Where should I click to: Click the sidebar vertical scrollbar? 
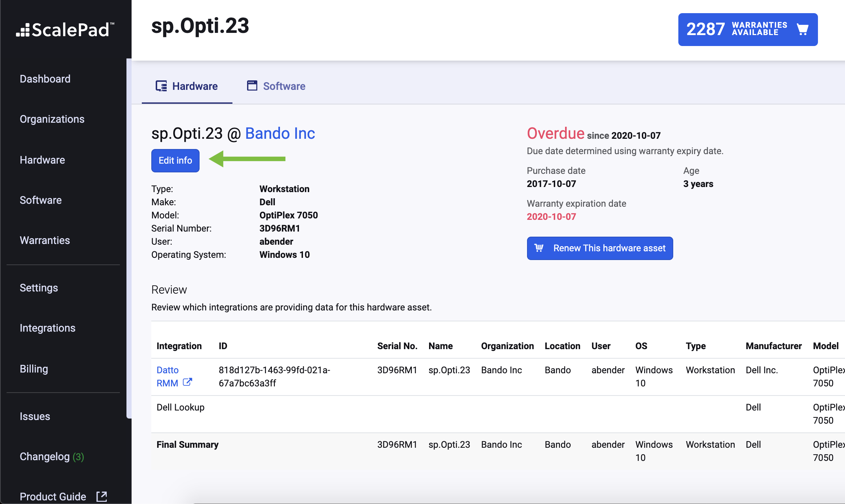pos(129,237)
